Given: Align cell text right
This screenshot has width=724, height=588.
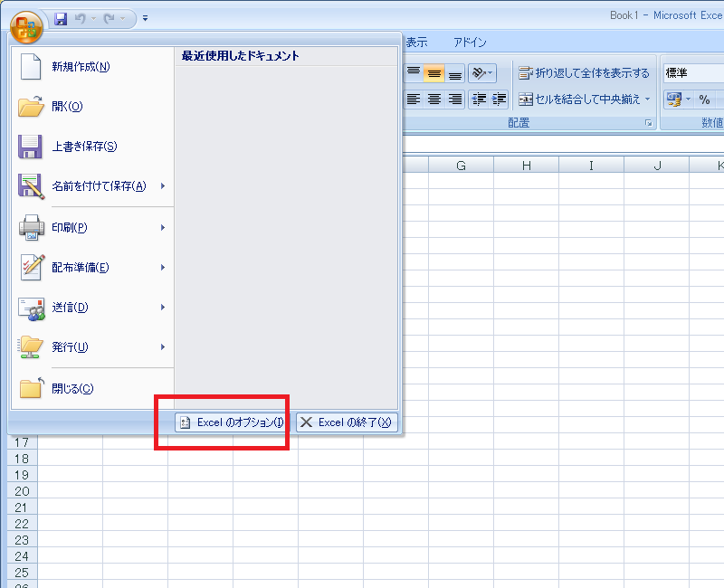Looking at the screenshot, I should point(455,100).
